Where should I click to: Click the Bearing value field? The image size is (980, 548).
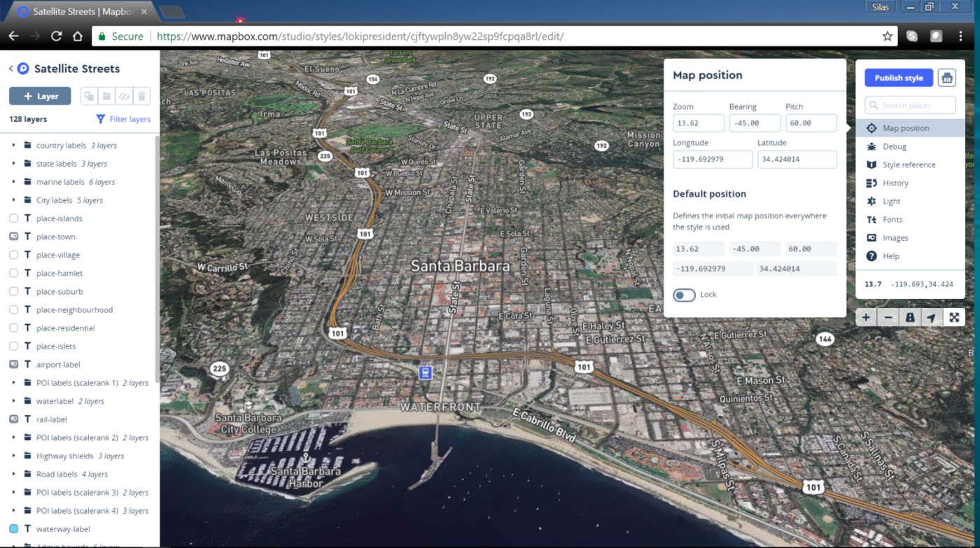tap(755, 122)
